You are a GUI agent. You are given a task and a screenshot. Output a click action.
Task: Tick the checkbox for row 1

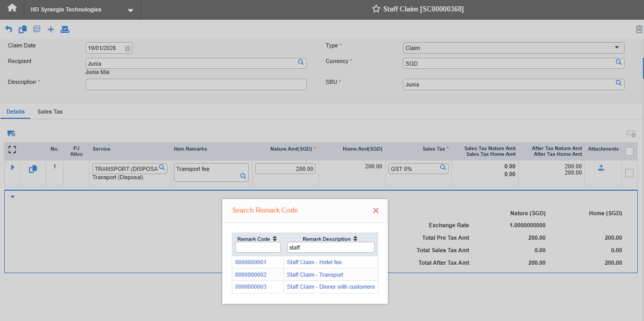coord(629,173)
